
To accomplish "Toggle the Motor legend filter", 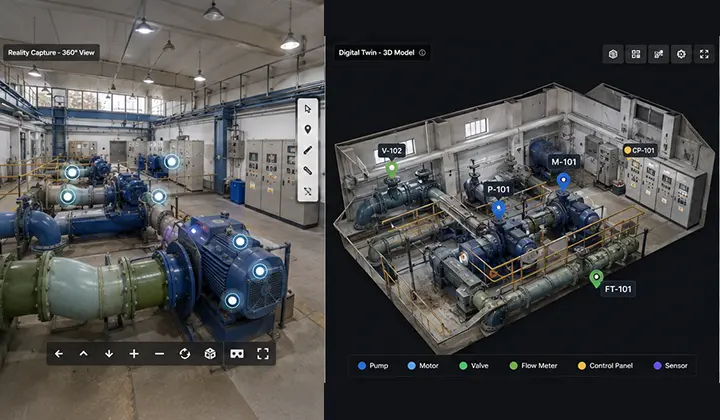I will click(423, 366).
